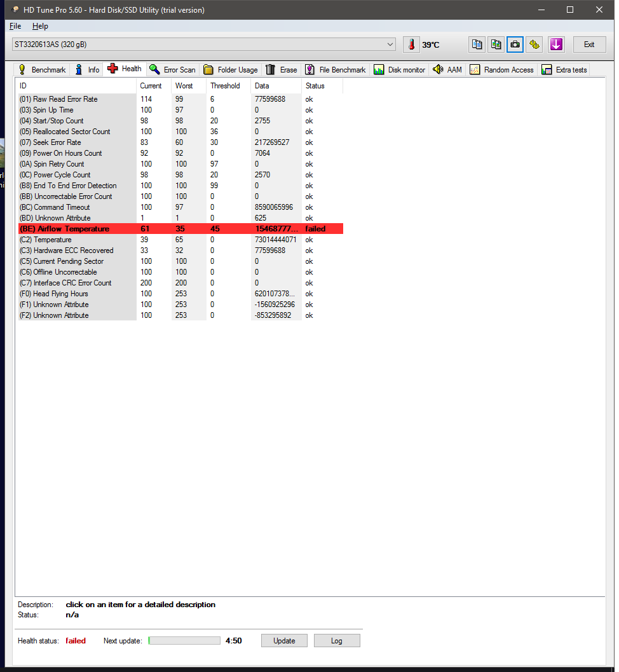
Task: Click the Status column header
Action: (322, 86)
